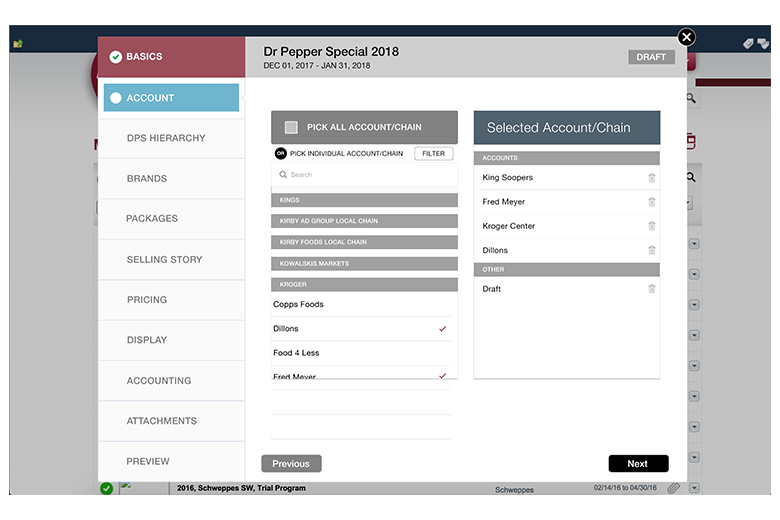Remove Dillons from the Selected Account/Chain list
Screen dimensions: 780x520
tap(652, 250)
